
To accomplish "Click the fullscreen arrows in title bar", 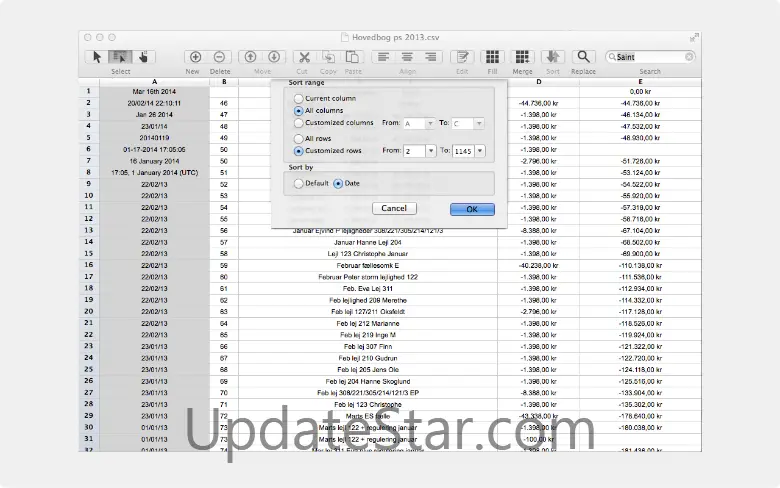I will coord(694,37).
